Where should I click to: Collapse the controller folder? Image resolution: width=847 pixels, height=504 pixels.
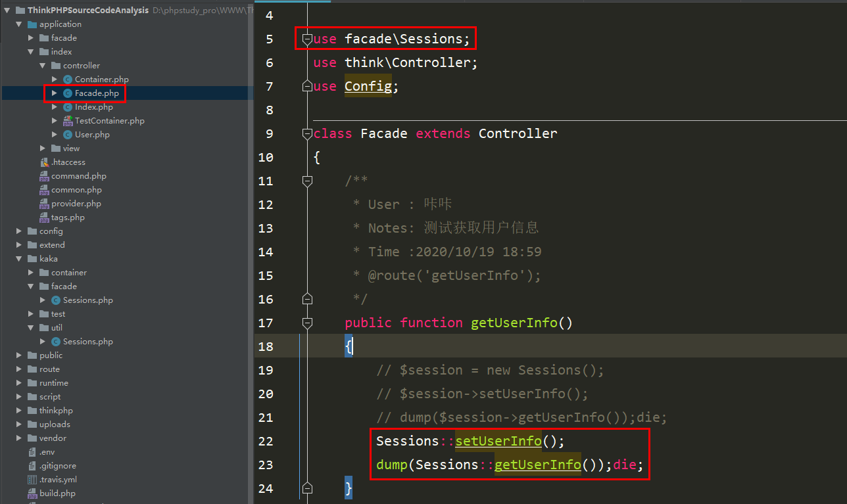click(x=43, y=66)
